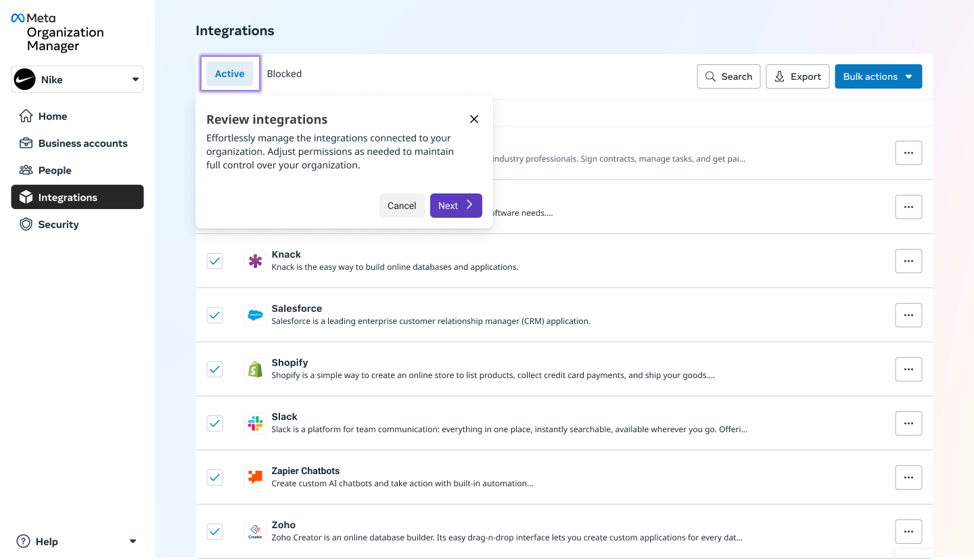
Task: Click the Next button in the popup
Action: point(456,206)
